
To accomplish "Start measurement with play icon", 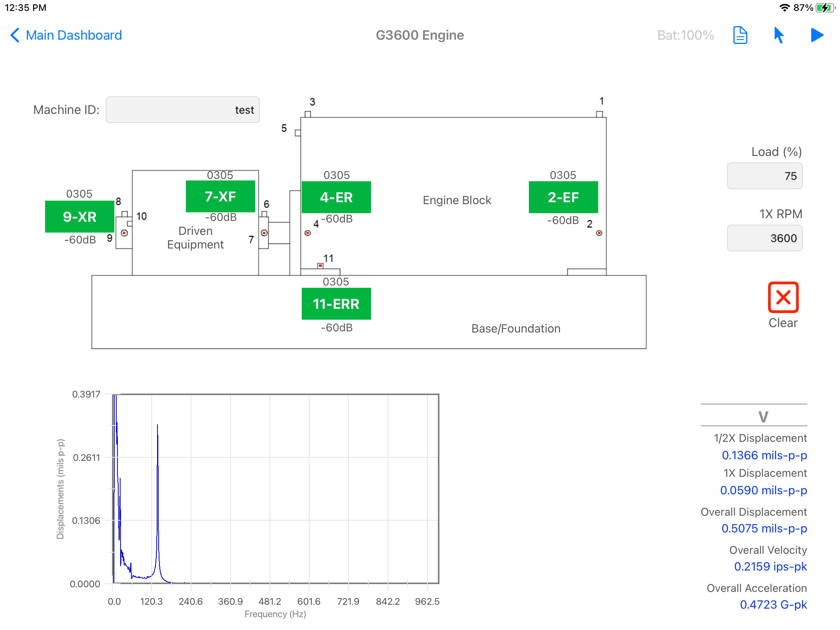I will click(817, 35).
